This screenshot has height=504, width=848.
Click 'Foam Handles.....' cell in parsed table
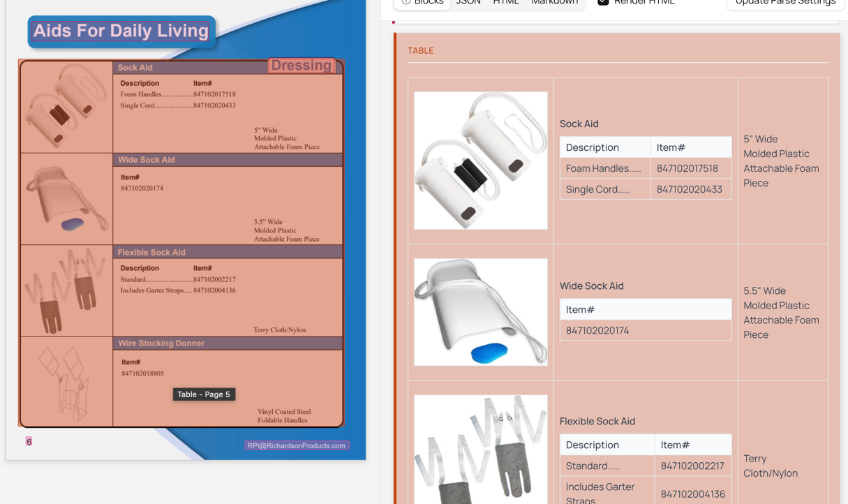coord(605,168)
